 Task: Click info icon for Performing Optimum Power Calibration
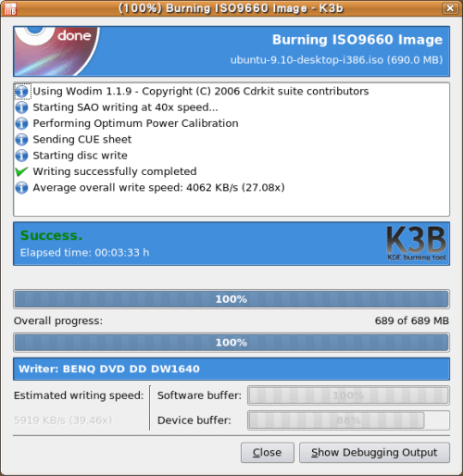[21, 123]
